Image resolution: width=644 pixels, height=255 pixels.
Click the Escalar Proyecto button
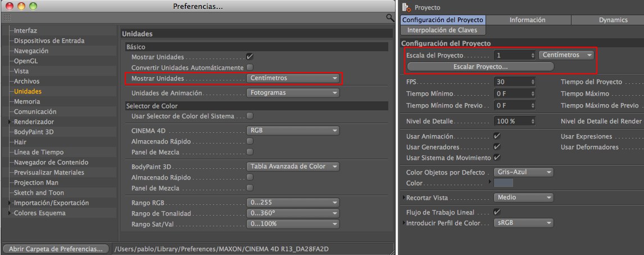coord(480,66)
